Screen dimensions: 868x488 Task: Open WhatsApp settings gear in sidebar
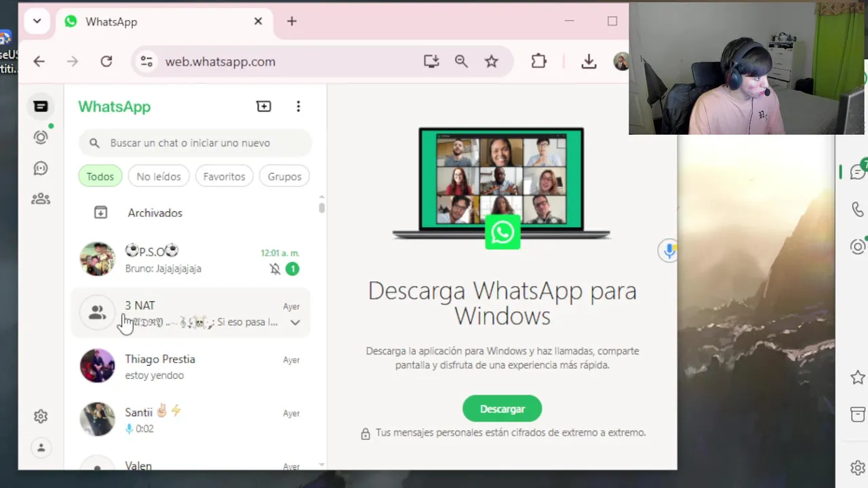click(41, 416)
